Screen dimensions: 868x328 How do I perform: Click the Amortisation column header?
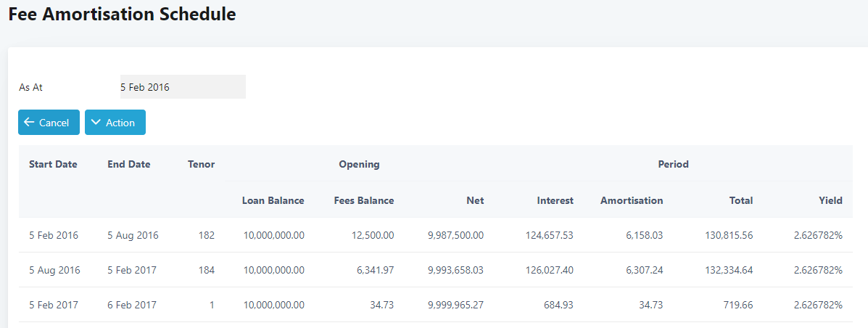[x=632, y=200]
